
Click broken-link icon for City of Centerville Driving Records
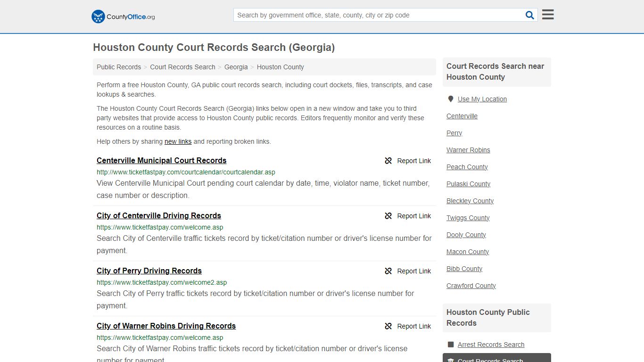pyautogui.click(x=388, y=216)
